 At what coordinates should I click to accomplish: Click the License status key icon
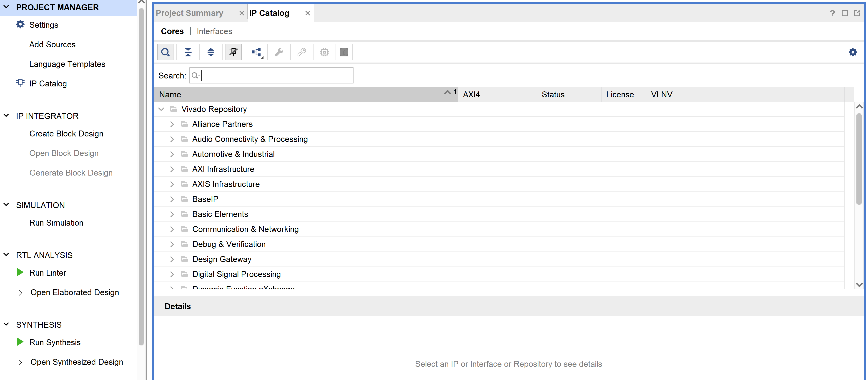[302, 52]
